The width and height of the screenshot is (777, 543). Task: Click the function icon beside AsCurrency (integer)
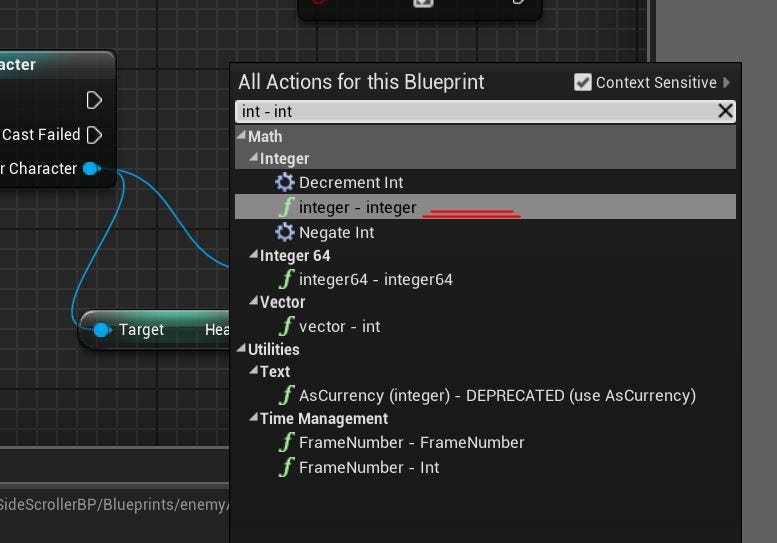point(286,395)
